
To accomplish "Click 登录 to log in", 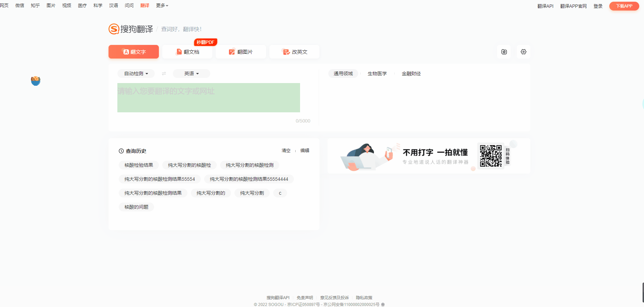I will [598, 6].
